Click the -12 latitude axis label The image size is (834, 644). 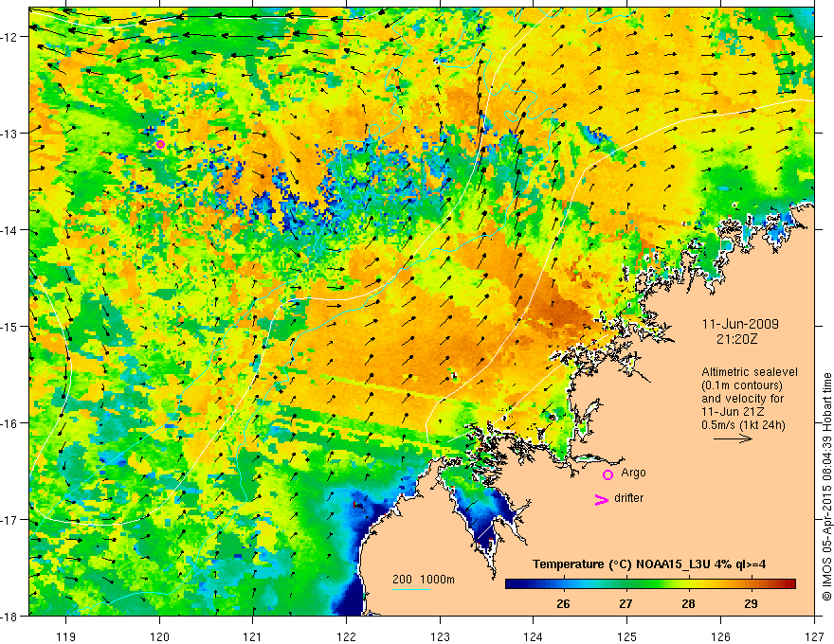click(x=9, y=37)
